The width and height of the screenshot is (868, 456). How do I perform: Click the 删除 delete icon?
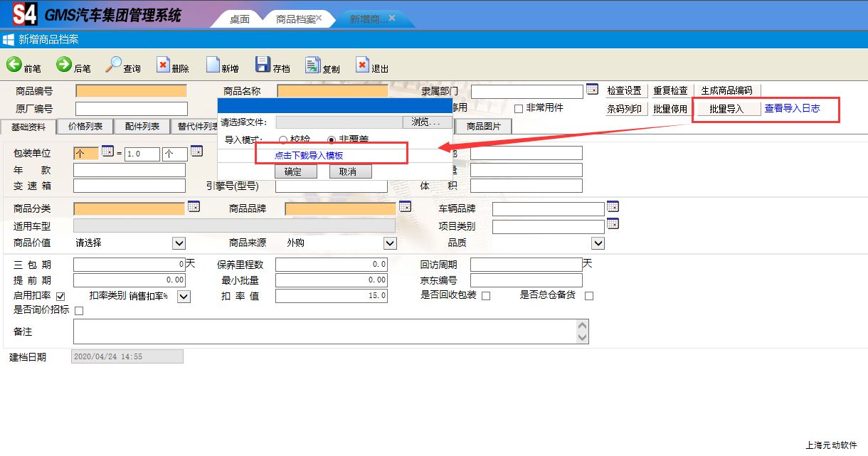pyautogui.click(x=163, y=65)
